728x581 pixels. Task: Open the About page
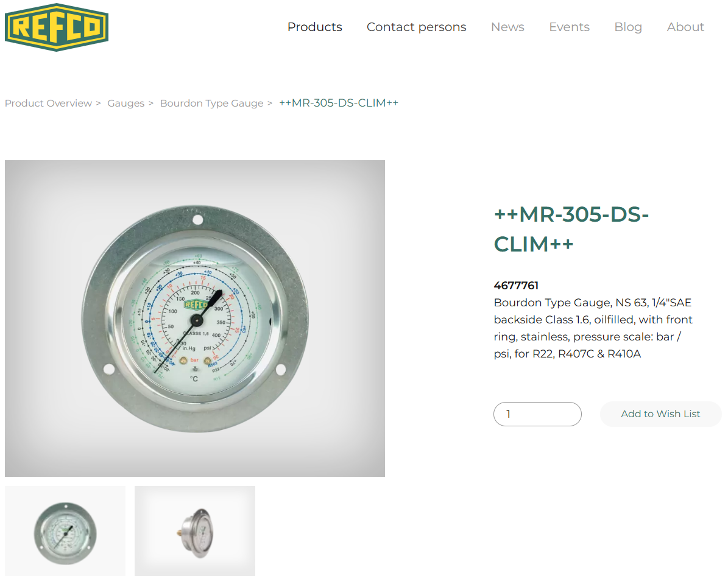(x=685, y=27)
